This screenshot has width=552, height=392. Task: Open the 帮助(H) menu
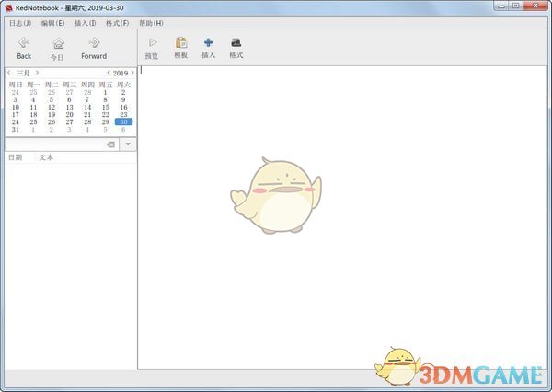click(x=151, y=22)
